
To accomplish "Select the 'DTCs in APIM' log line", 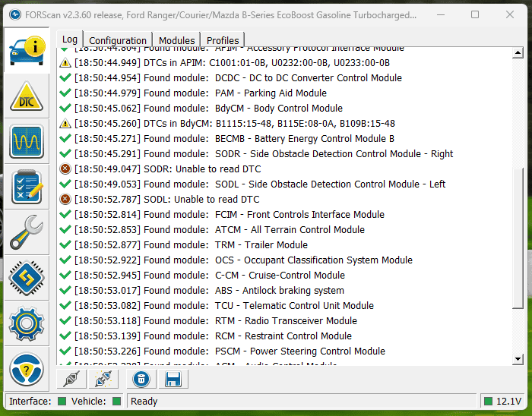I will tap(232, 63).
